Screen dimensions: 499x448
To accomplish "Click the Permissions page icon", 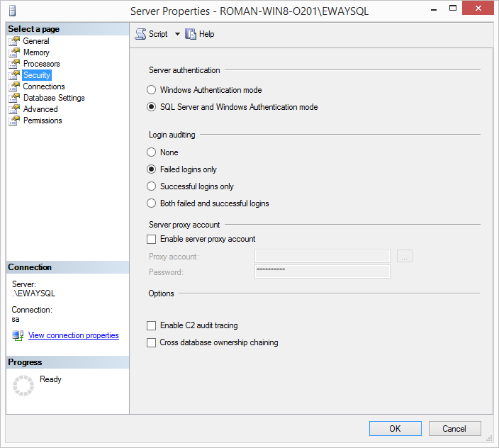I will point(14,121).
